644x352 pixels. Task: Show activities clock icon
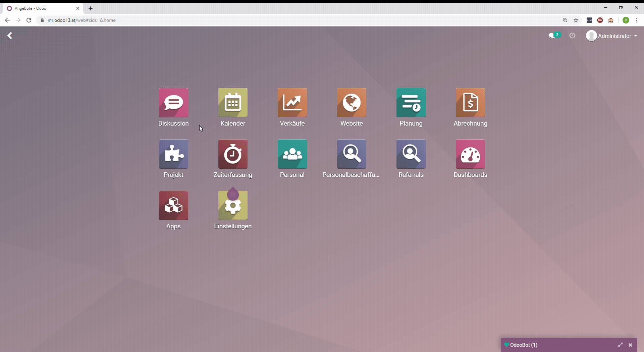[572, 36]
